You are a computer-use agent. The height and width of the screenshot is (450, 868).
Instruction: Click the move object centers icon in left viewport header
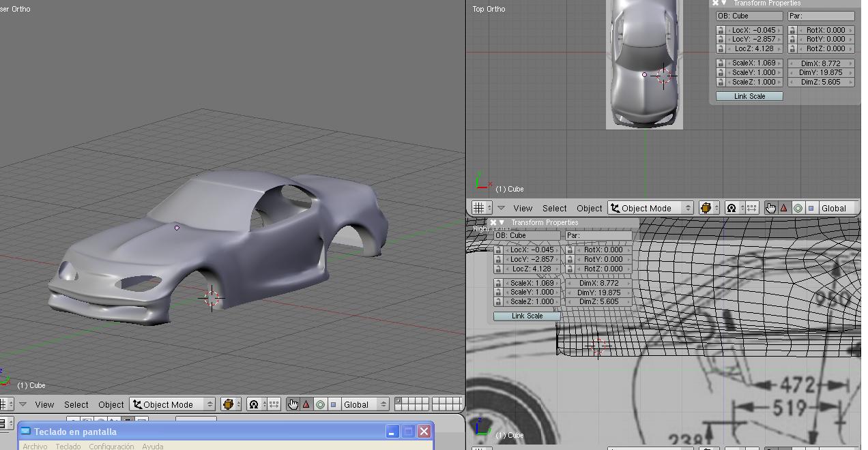click(x=274, y=404)
